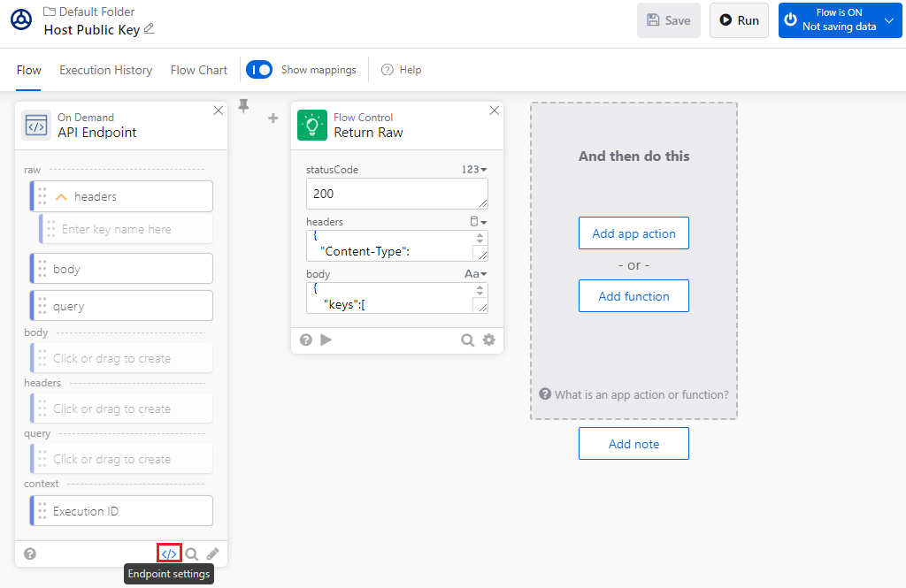
Task: Click the help circle icon next to Help
Action: pos(388,70)
